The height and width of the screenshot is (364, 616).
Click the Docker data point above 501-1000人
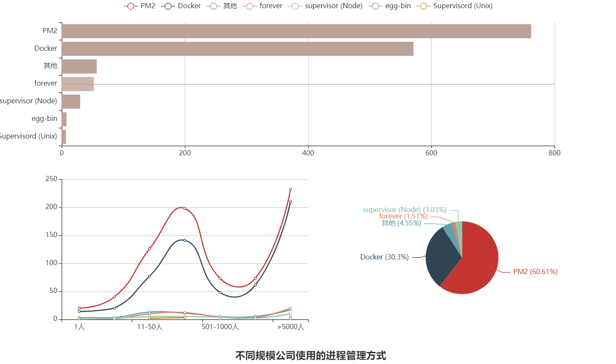(220, 293)
